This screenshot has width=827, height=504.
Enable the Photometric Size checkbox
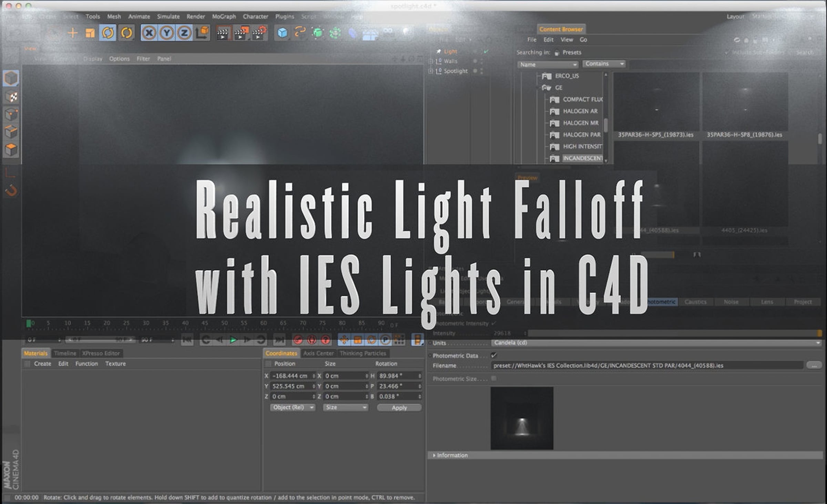494,378
